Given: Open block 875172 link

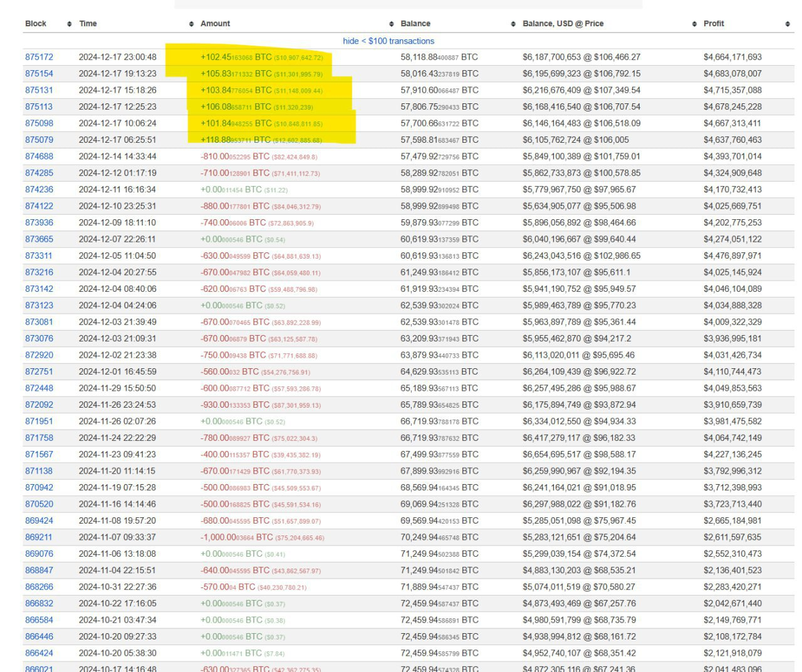Looking at the screenshot, I should tap(39, 57).
